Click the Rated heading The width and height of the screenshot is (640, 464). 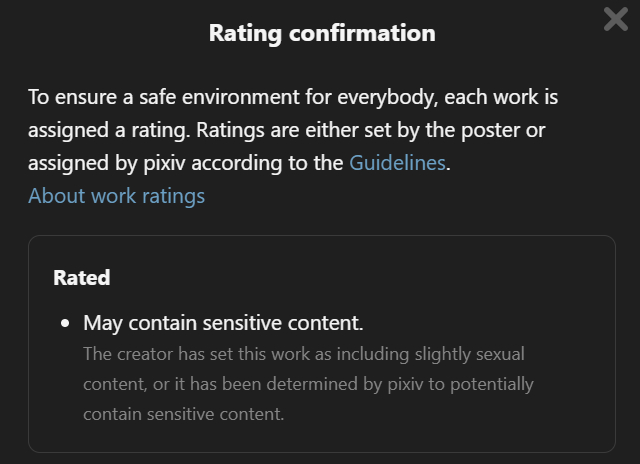point(82,278)
